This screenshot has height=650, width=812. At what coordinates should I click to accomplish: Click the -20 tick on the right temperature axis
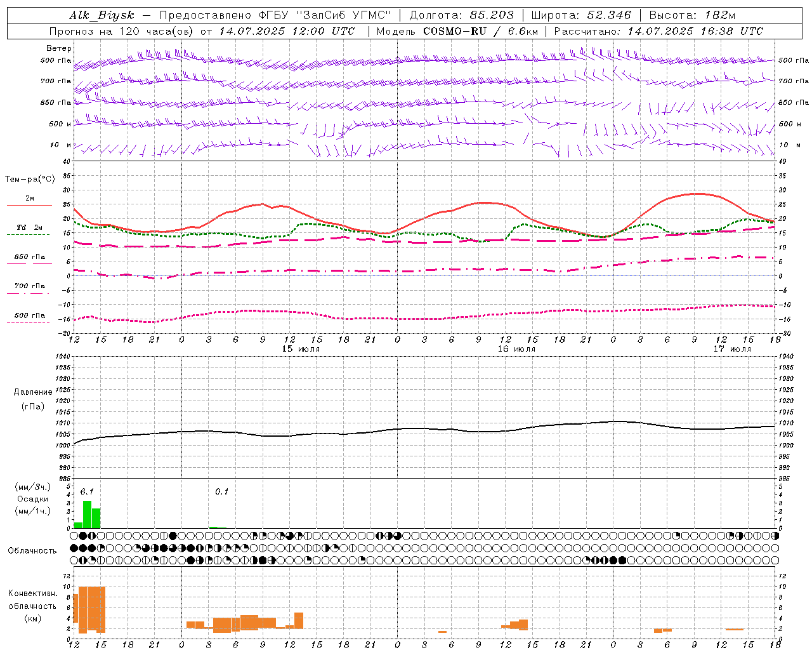[785, 333]
